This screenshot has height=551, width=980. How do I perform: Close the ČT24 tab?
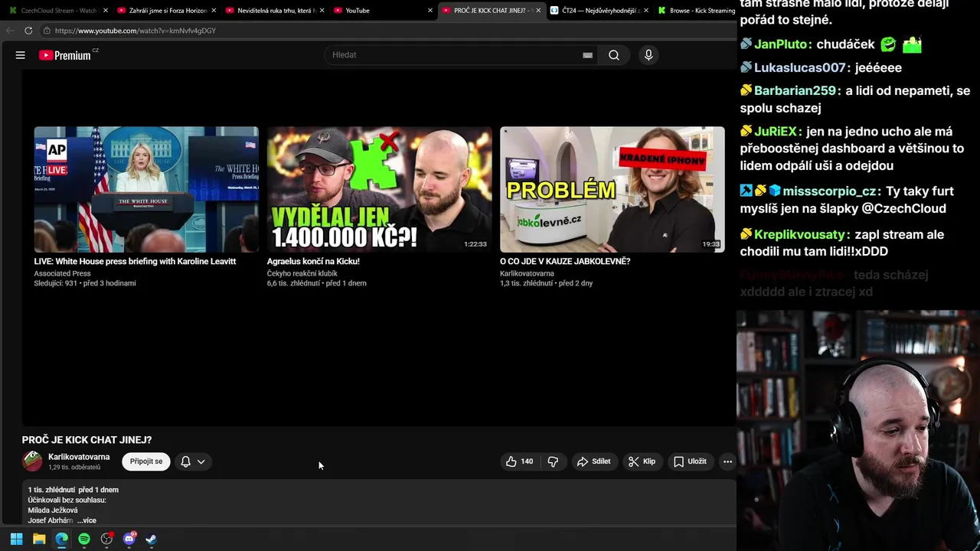point(647,11)
